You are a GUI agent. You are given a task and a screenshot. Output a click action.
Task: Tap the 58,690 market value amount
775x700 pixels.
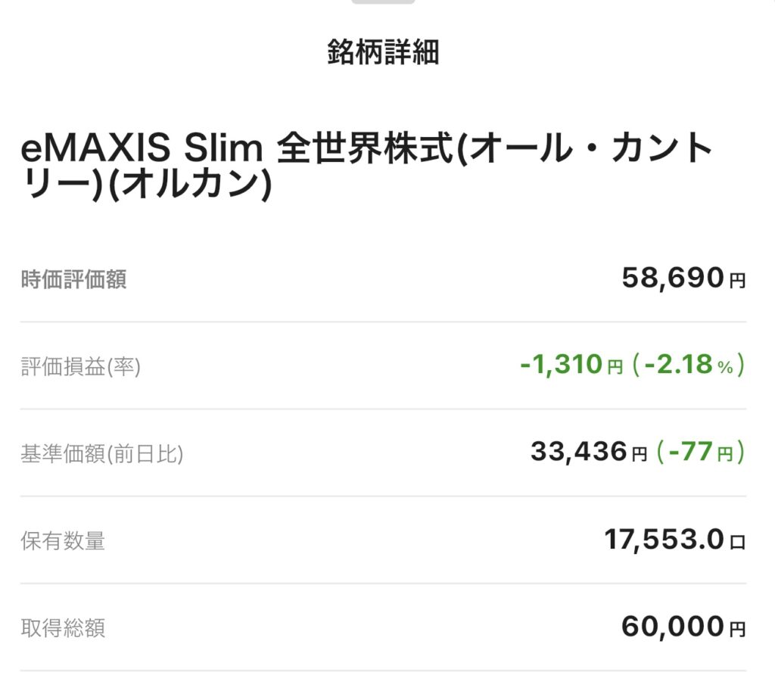pos(673,278)
